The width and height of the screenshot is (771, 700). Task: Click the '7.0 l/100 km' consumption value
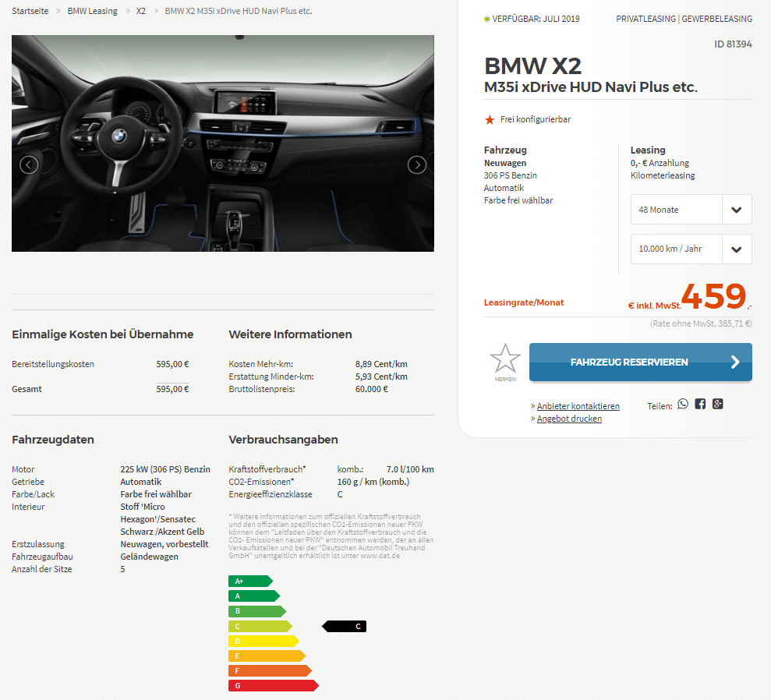[x=410, y=469]
